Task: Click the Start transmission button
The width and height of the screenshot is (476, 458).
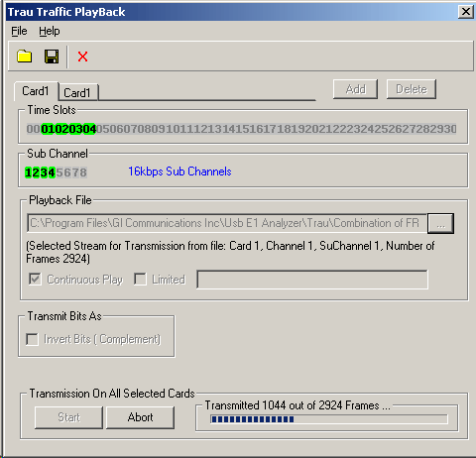Action: pos(68,417)
